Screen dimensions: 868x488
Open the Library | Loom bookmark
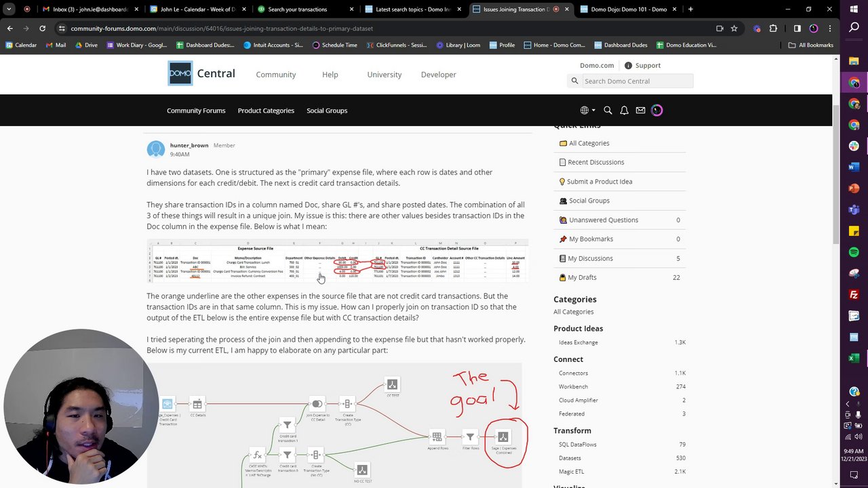pos(458,45)
